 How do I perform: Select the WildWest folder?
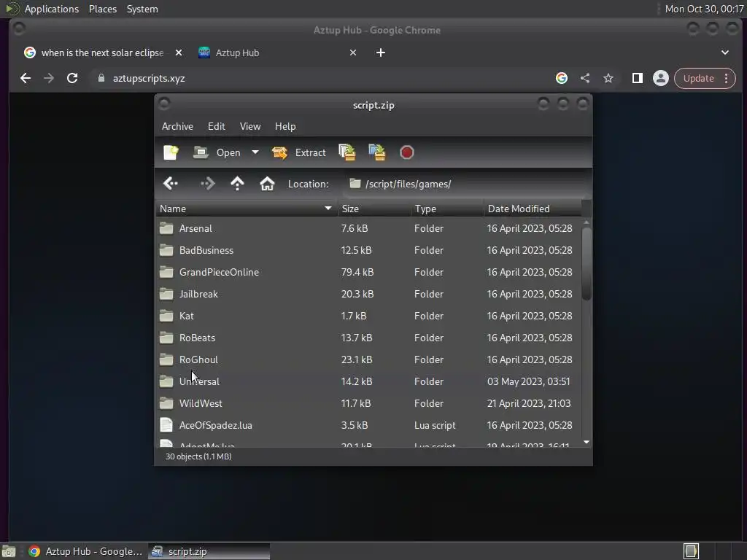click(369, 404)
